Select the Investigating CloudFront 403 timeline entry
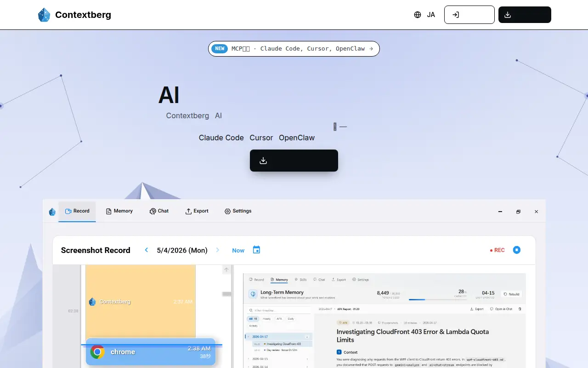The image size is (588, 368). click(282, 344)
